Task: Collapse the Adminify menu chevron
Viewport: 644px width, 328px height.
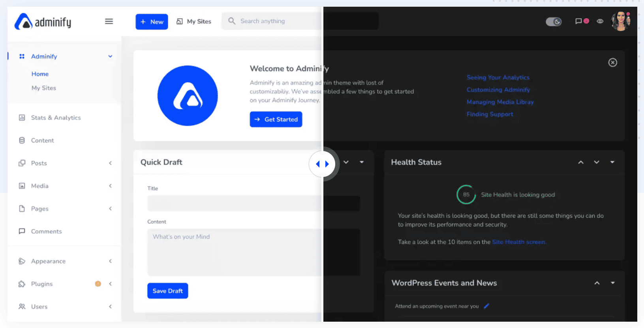Action: (x=110, y=57)
